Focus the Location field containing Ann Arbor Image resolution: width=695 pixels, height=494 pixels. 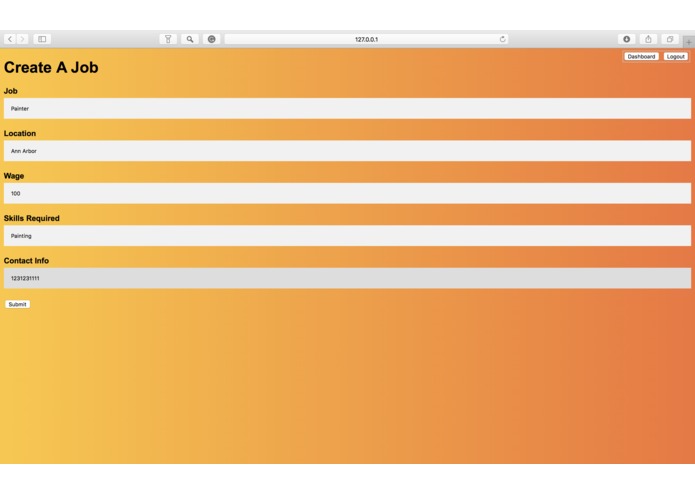coord(347,151)
